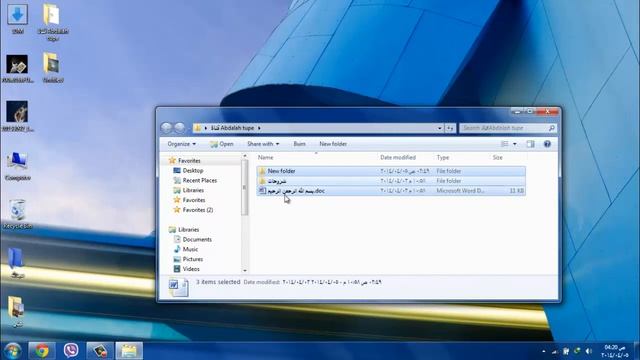Screen dimensions: 640x360
Task: Go forward with the Explorer Forward arrow
Action: coord(180,128)
